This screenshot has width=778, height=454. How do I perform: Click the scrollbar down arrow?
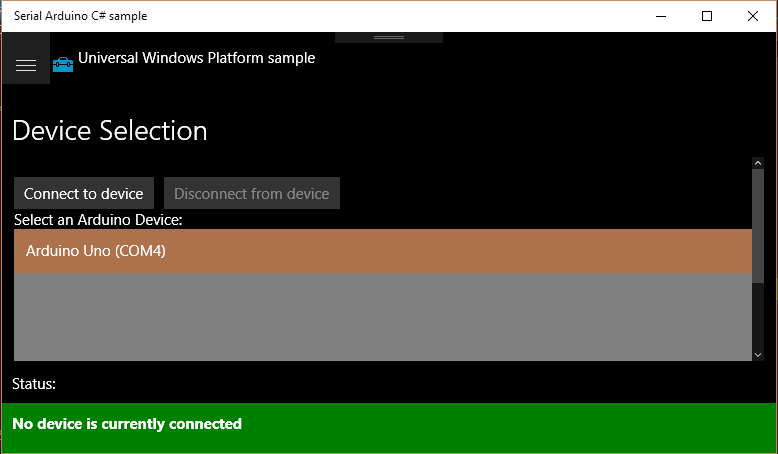[758, 355]
